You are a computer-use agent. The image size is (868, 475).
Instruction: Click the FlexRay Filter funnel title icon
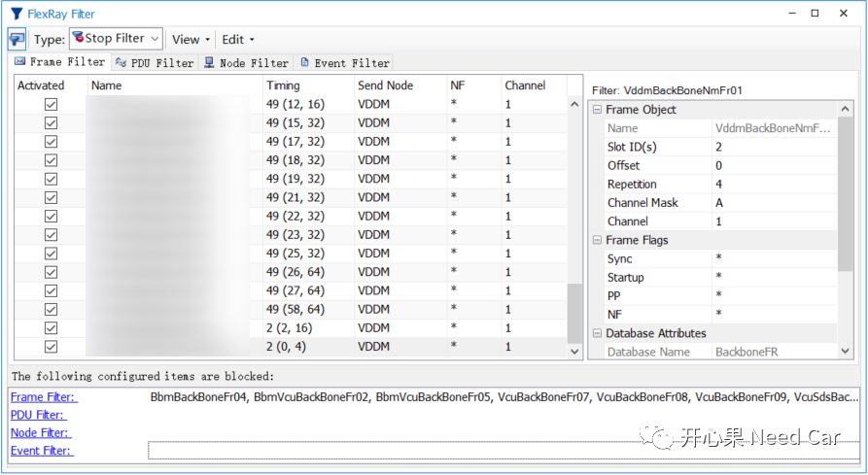point(17,14)
